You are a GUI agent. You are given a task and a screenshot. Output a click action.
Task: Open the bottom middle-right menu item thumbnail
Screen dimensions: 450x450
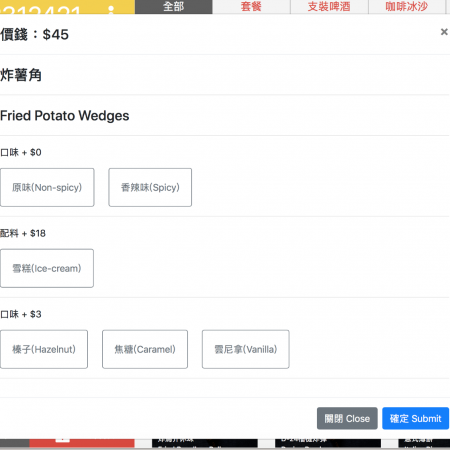tap(328, 443)
